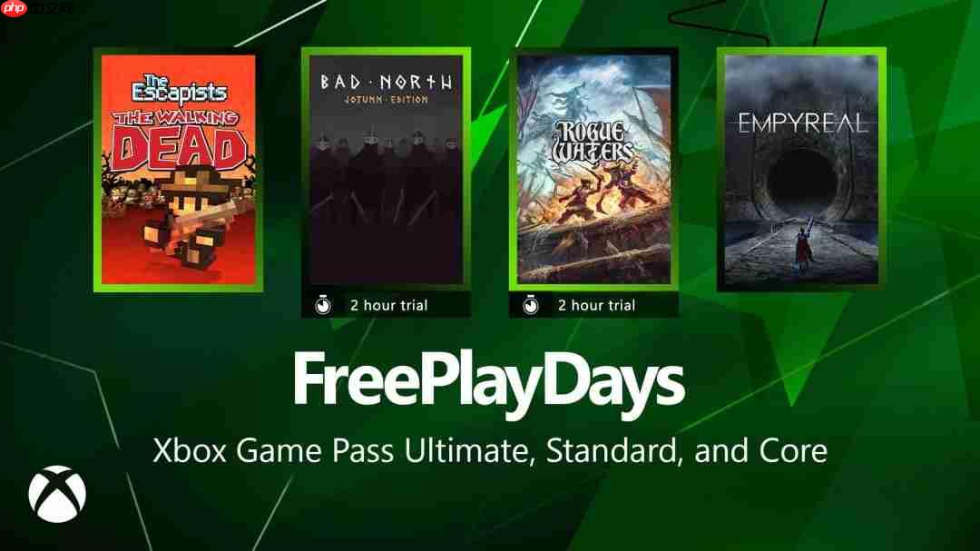Click the word DEAD in red
Screen dimensions: 980x551
tap(178, 148)
